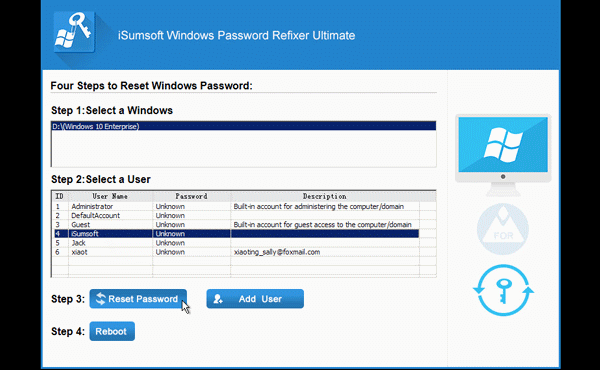The height and width of the screenshot is (370, 600).
Task: Click the faded FOR mountain badge icon
Action: click(x=503, y=229)
